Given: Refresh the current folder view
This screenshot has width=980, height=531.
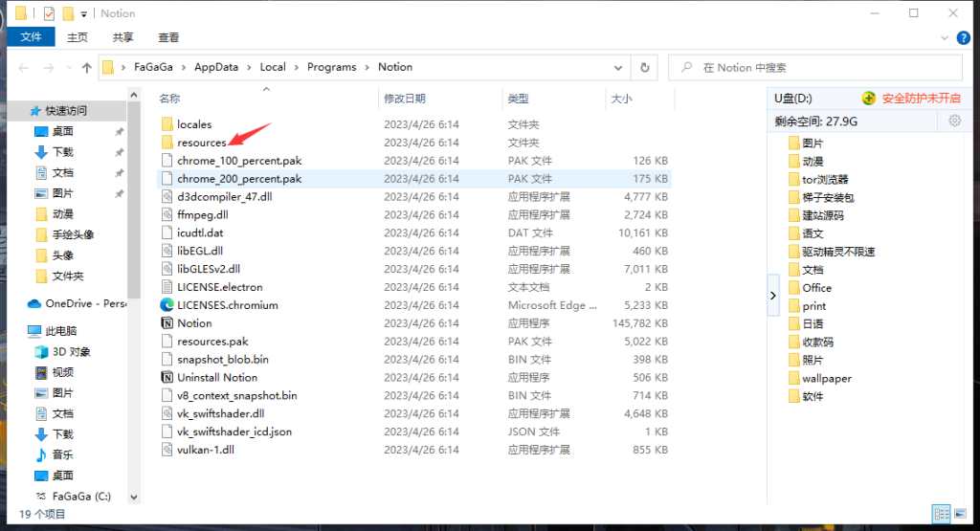Looking at the screenshot, I should pos(644,68).
